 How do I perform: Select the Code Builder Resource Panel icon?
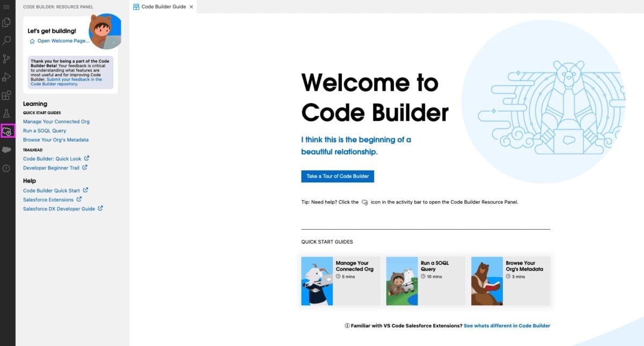7,131
